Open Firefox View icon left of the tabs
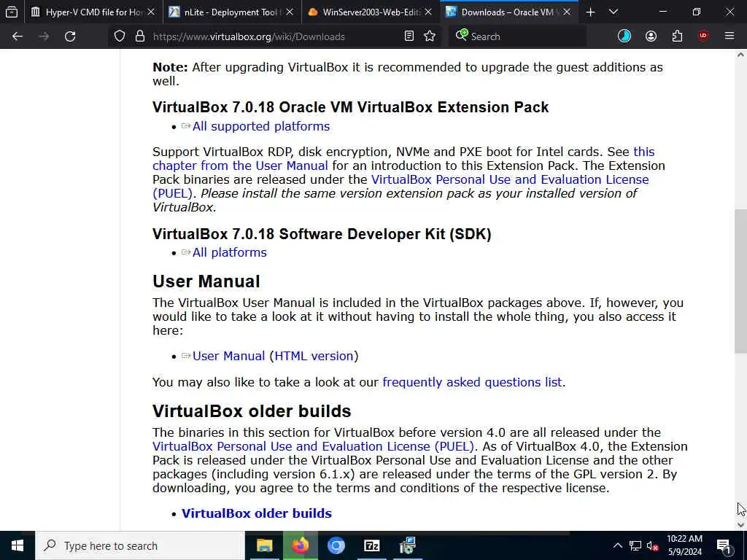Screen dimensions: 747x560 [x=12, y=12]
